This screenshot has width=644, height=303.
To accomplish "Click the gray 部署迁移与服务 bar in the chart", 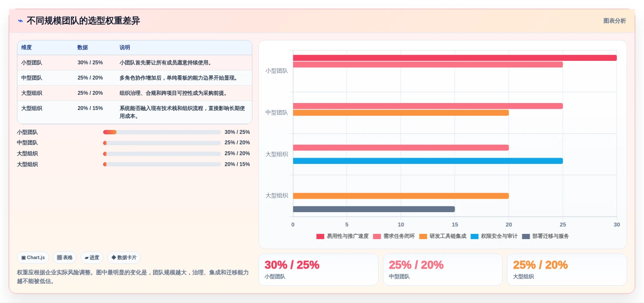I will (x=374, y=209).
